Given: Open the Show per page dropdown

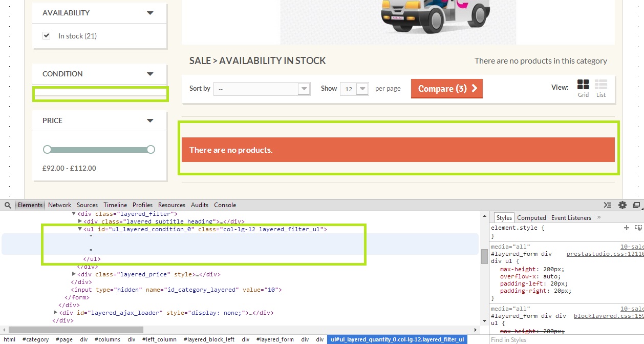Looking at the screenshot, I should click(354, 89).
